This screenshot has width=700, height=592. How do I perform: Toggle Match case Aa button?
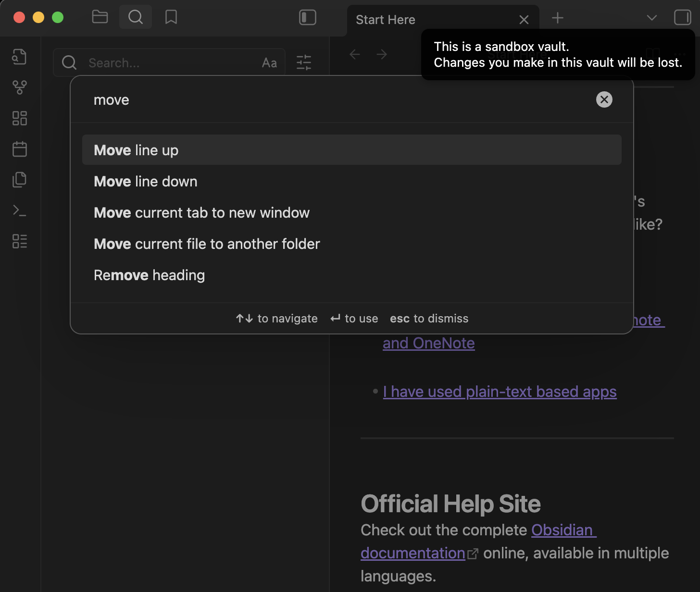pos(269,63)
